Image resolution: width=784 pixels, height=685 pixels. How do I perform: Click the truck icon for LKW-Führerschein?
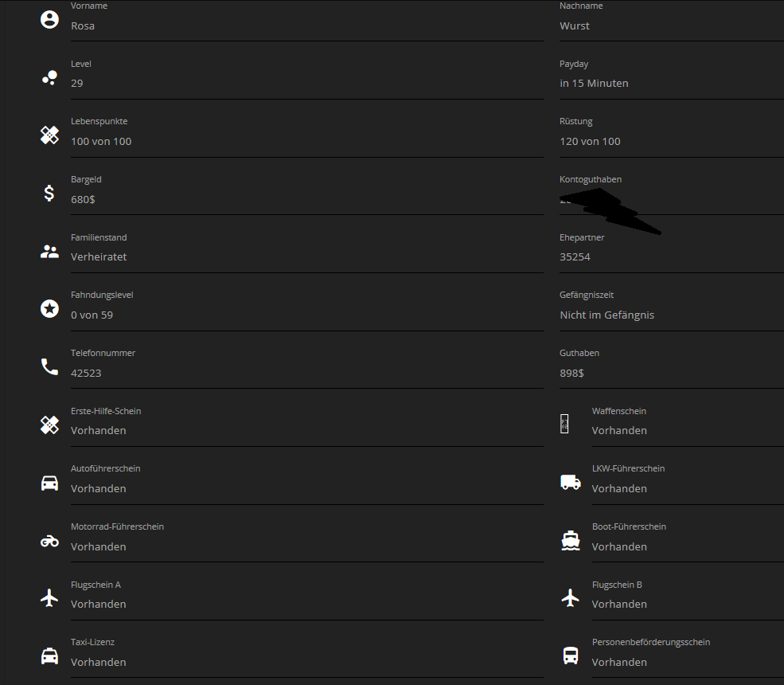click(571, 482)
